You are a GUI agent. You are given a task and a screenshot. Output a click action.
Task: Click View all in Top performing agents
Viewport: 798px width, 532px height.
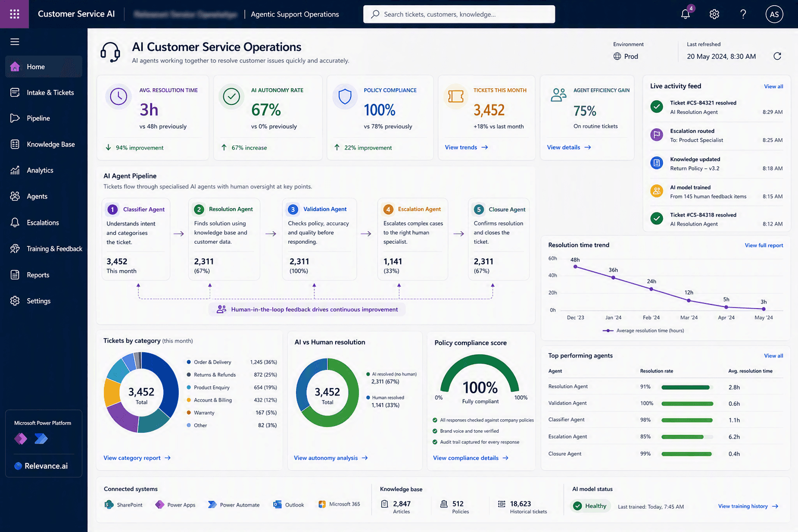tap(774, 356)
